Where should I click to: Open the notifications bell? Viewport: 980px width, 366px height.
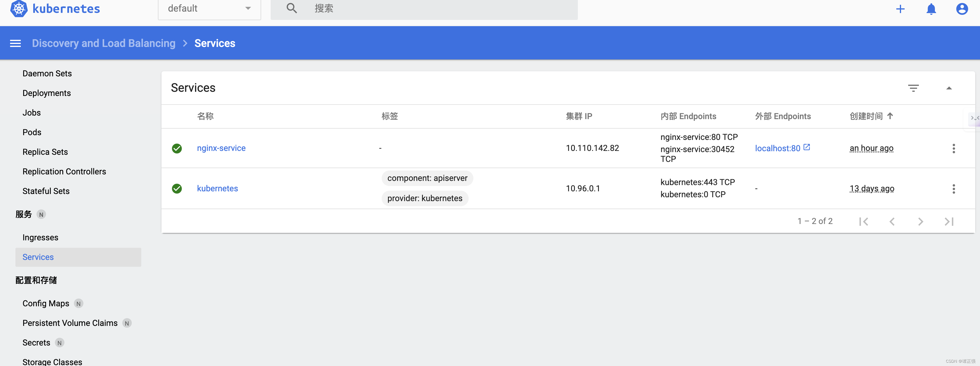[931, 9]
